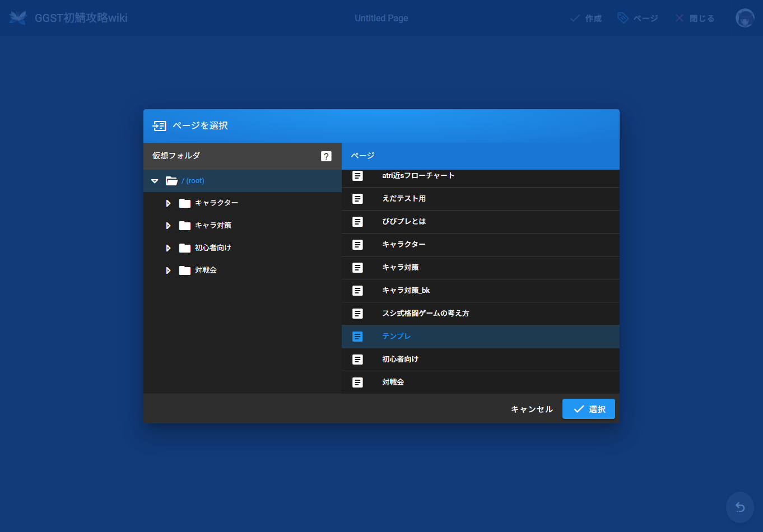Click page icon beside えだテスト用
The image size is (763, 532).
(357, 199)
